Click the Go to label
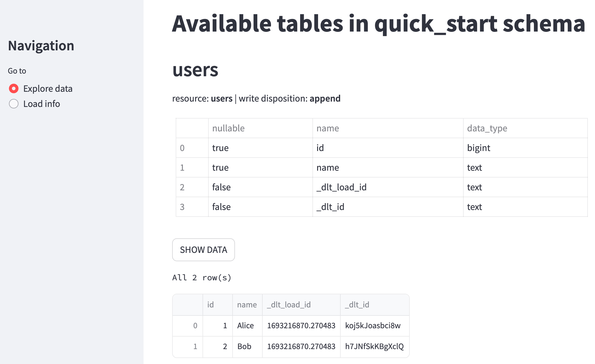 [17, 71]
